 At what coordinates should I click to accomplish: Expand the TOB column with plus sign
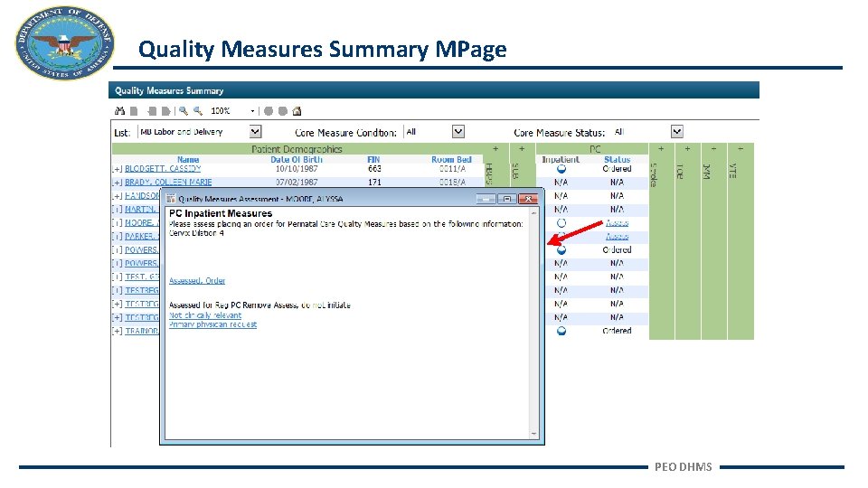click(x=687, y=149)
